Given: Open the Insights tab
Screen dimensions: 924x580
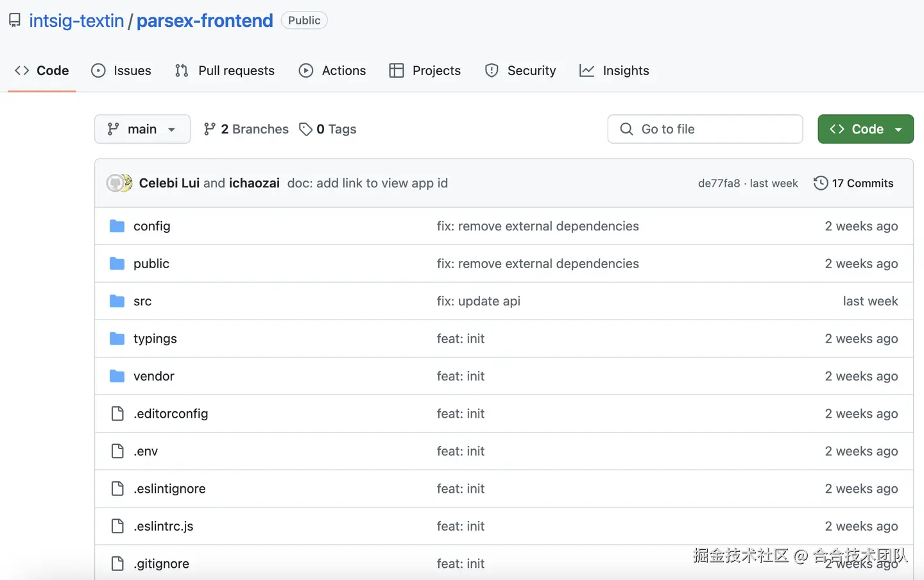Looking at the screenshot, I should 614,71.
